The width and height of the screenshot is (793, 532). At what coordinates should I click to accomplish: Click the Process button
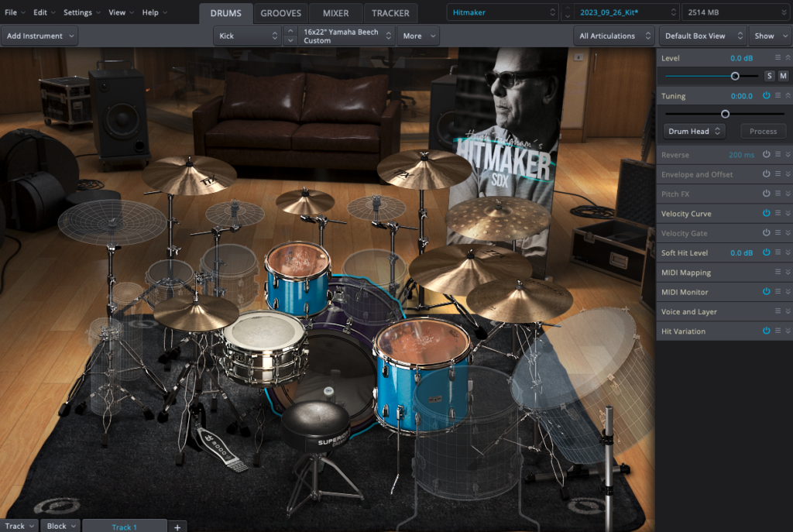tap(763, 132)
